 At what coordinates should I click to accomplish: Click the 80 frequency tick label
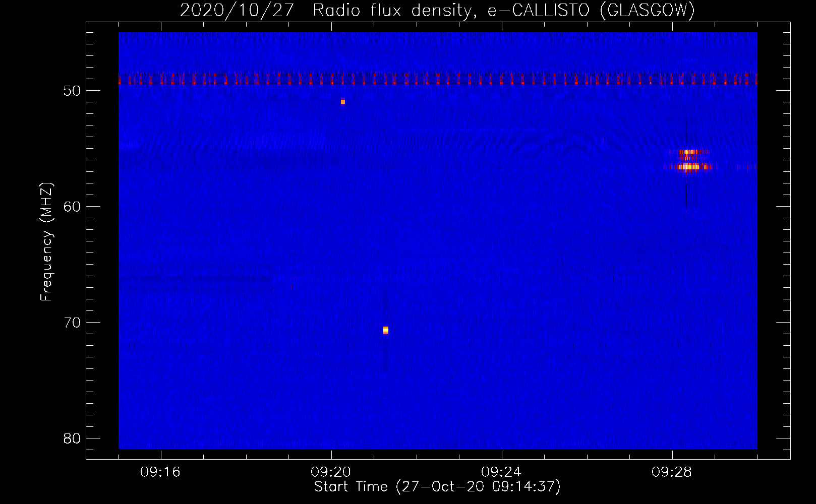tap(73, 438)
